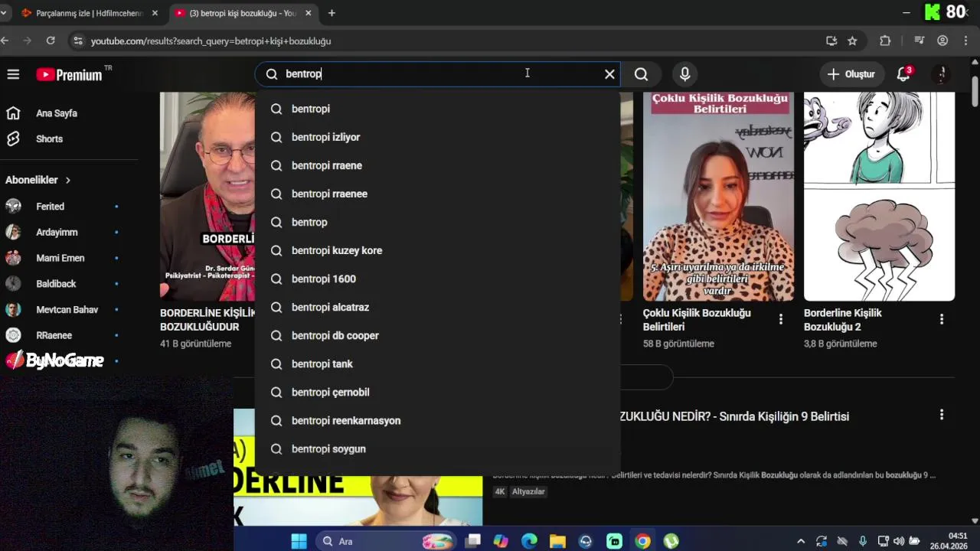The width and height of the screenshot is (980, 551).
Task: Install app icon in address bar
Action: click(x=831, y=41)
